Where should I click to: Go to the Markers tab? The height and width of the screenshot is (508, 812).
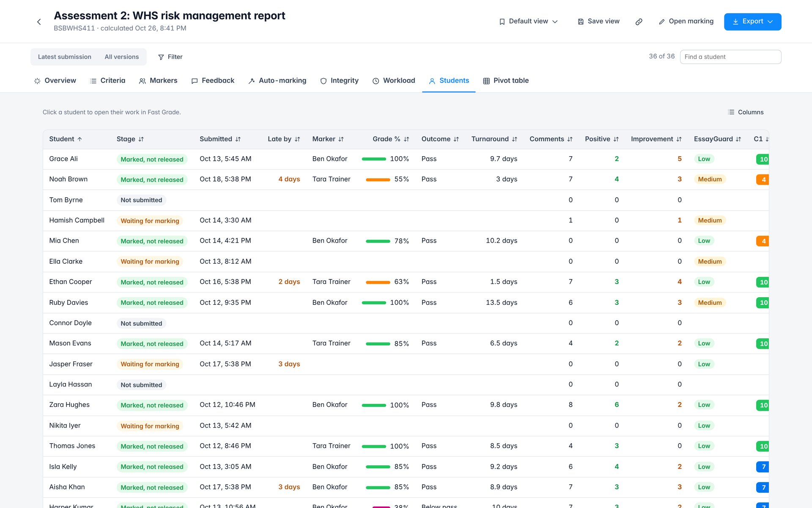click(x=158, y=80)
